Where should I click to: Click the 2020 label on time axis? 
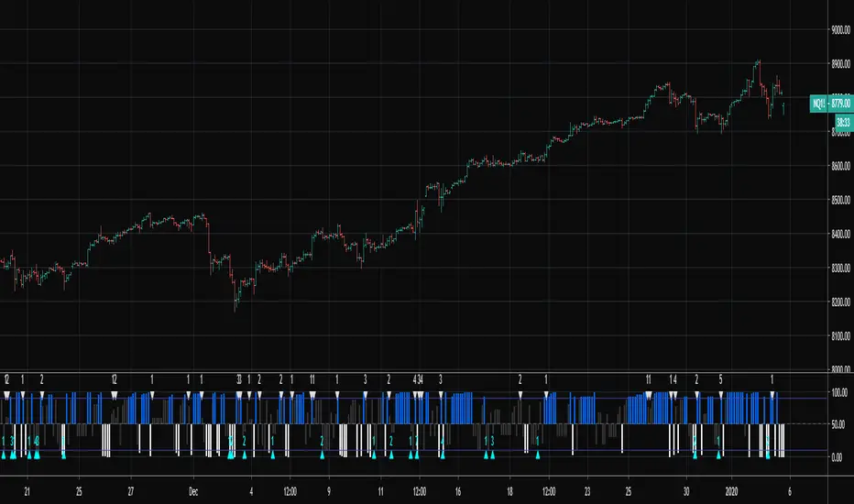731,491
